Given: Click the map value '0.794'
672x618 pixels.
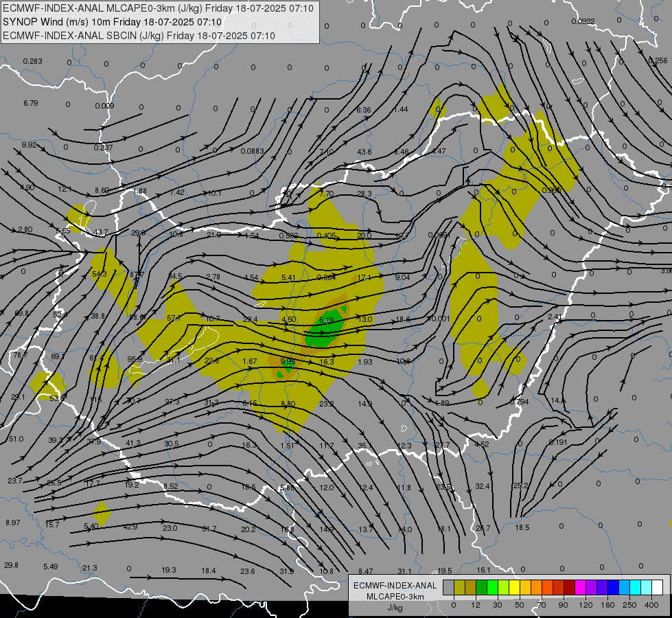Looking at the screenshot, I should pos(519,402).
